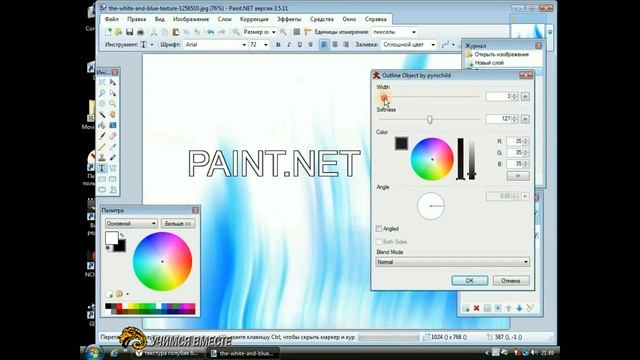640x360 pixels.
Task: Open the Файл menu
Action: pos(111,19)
